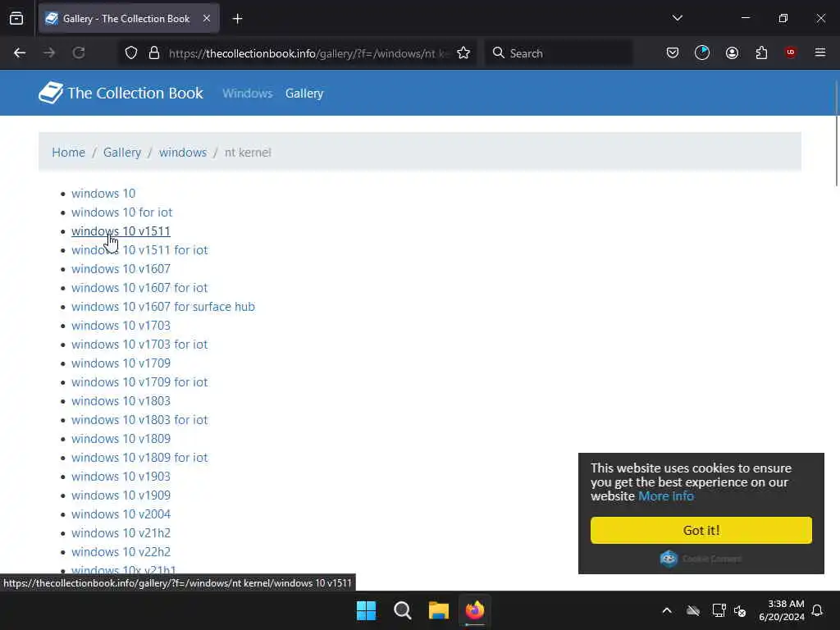Open windows 10 v1903 link

tap(121, 477)
